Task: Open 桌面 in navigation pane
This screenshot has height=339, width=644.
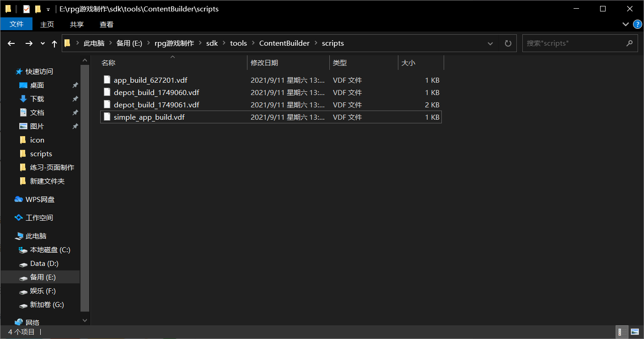Action: click(x=37, y=85)
